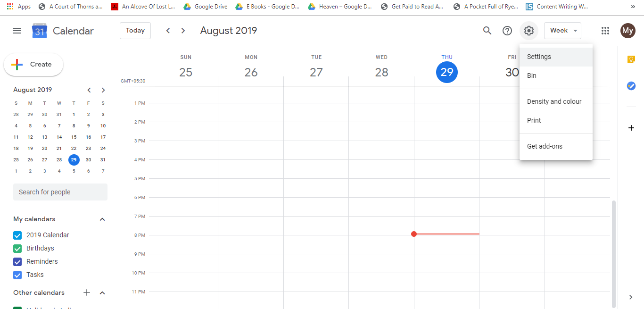Open the search magnifier icon
The image size is (644, 309).
(487, 31)
